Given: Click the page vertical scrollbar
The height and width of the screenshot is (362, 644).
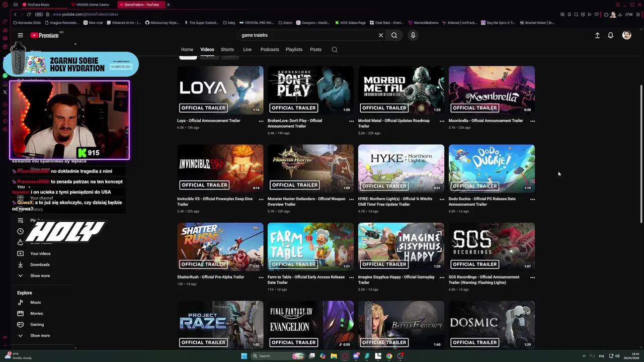Looking at the screenshot, I should tap(641, 153).
